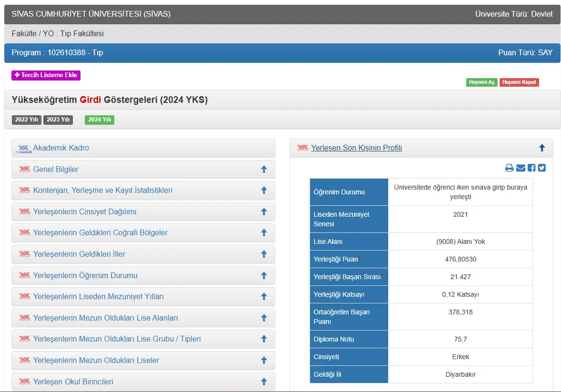
Task: Click the Yerleştiği Başarı Sırası label cell
Action: point(349,277)
